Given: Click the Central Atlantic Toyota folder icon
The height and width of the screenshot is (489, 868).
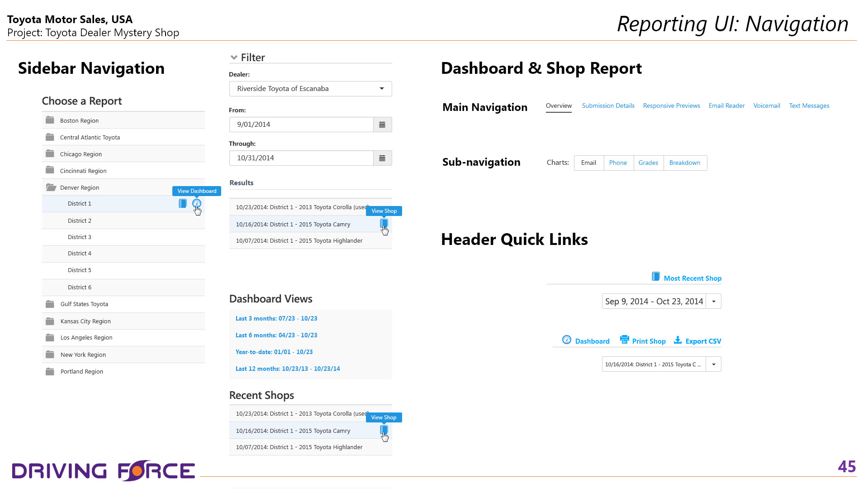Looking at the screenshot, I should 50,137.
